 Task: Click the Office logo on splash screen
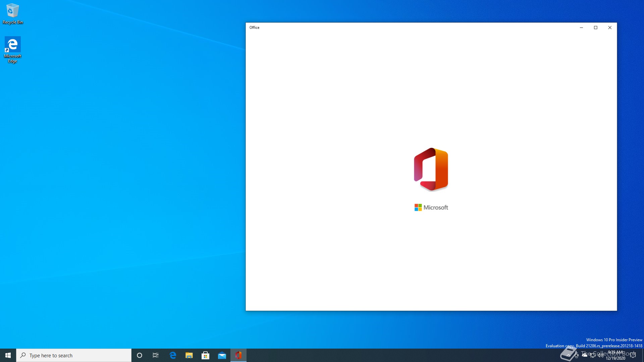431,169
